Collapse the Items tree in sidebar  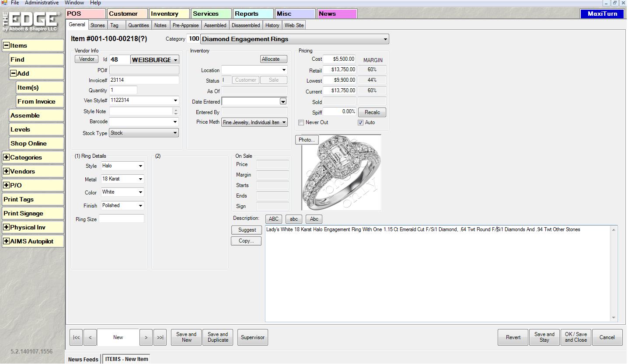click(7, 45)
